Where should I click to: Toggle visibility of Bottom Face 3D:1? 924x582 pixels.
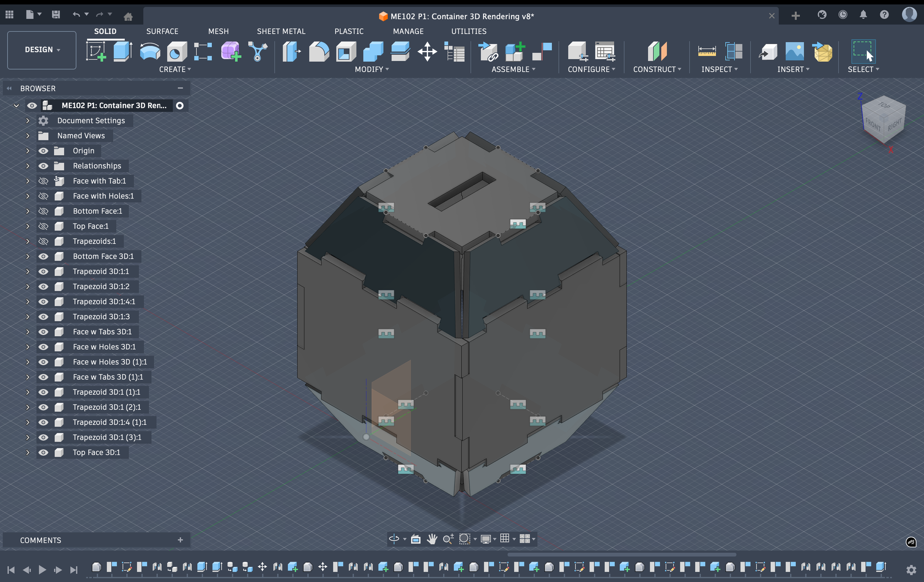pyautogui.click(x=43, y=256)
